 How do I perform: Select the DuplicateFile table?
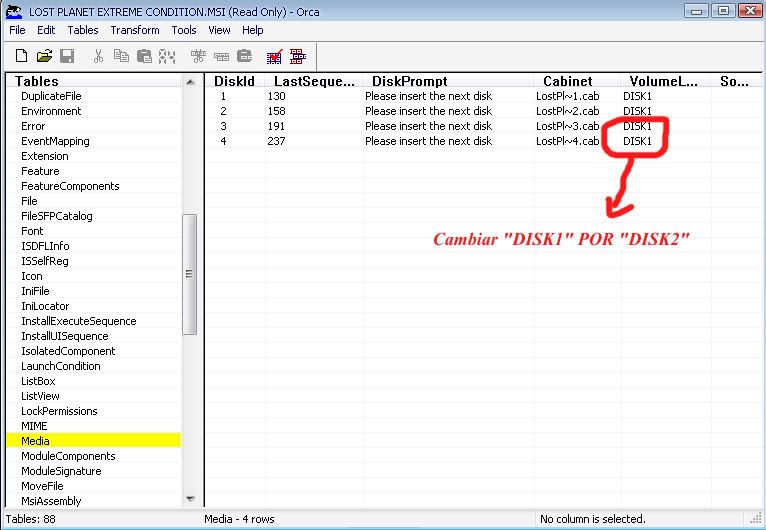(x=51, y=96)
